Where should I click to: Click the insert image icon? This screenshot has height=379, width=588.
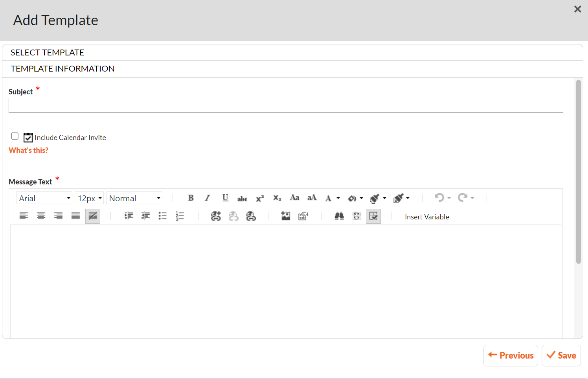point(286,216)
